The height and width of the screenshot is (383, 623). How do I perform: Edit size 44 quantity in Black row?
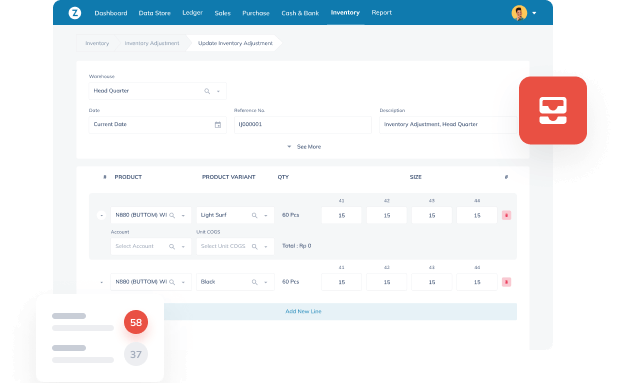pyautogui.click(x=477, y=282)
